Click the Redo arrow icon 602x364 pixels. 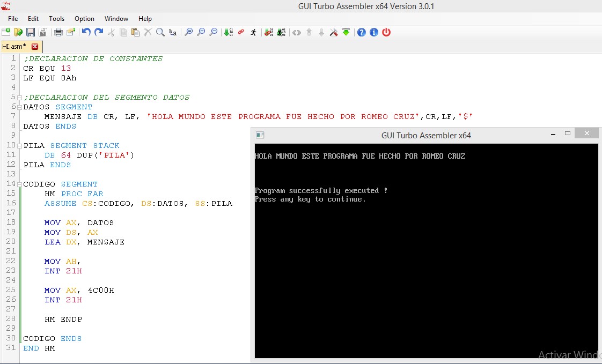tap(99, 32)
